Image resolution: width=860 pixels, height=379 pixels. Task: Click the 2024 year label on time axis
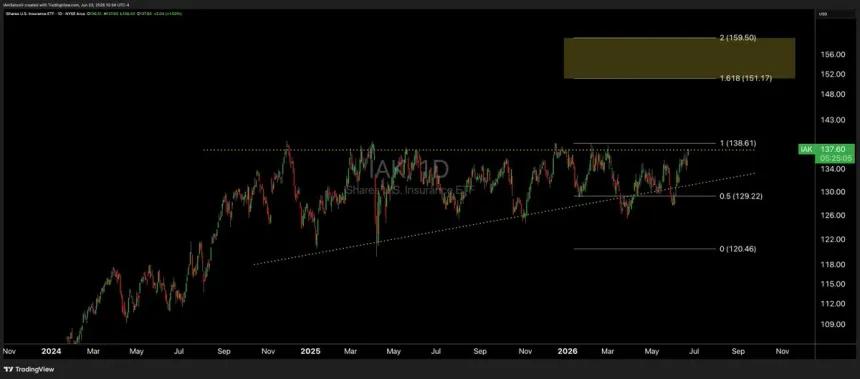point(52,350)
